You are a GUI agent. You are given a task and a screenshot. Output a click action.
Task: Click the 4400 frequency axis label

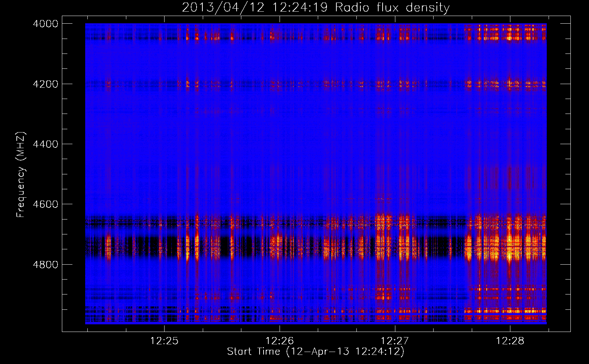click(46, 144)
